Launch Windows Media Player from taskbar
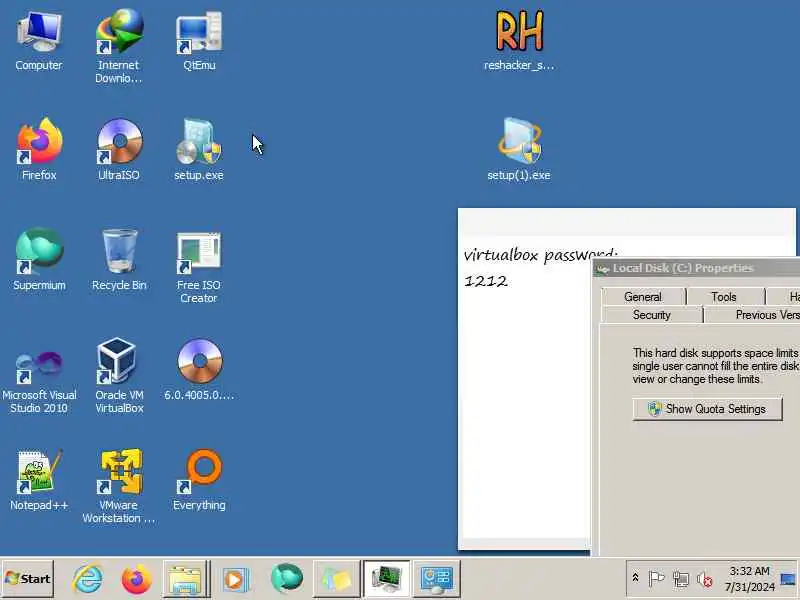 235,579
